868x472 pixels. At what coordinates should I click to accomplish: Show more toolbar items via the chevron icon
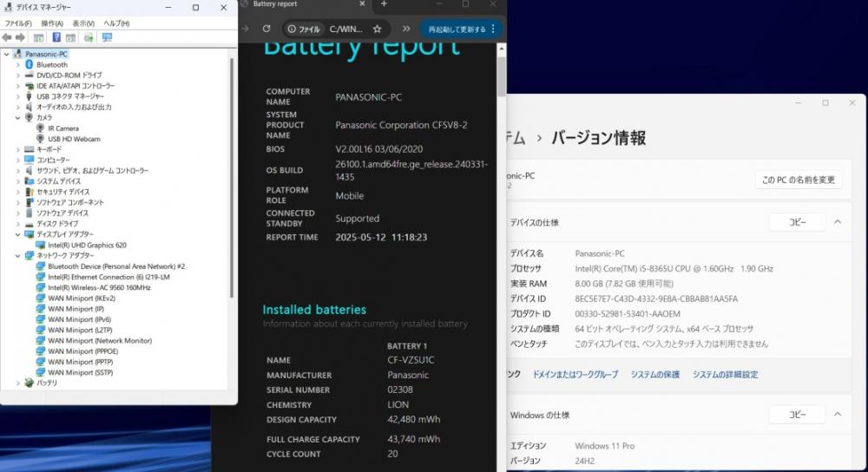(x=406, y=29)
